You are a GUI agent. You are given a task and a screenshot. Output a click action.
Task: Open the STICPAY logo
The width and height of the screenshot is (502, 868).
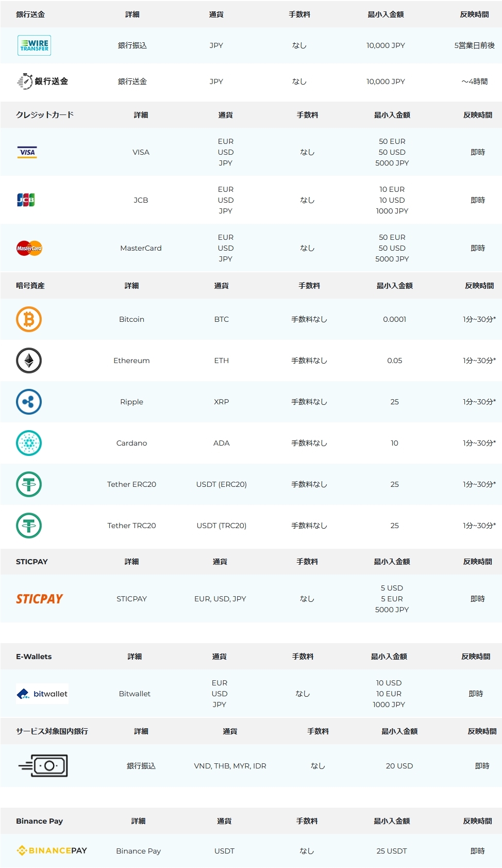point(39,599)
